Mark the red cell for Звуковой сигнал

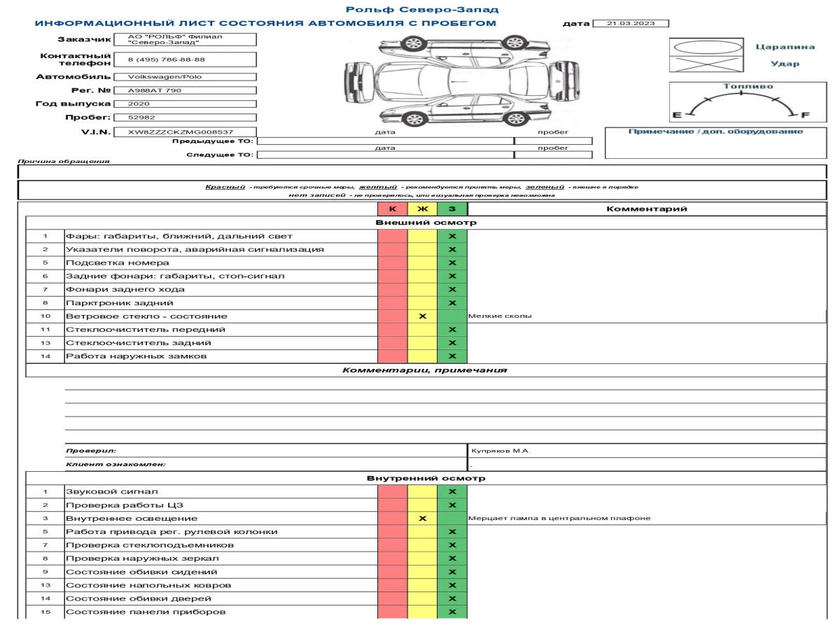coord(392,492)
